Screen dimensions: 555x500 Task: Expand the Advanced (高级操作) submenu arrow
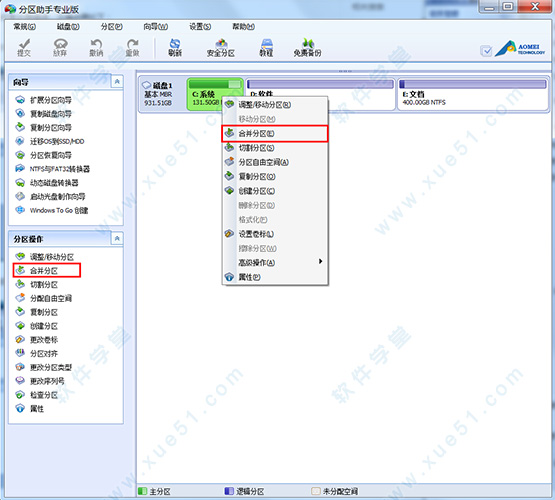[x=320, y=262]
